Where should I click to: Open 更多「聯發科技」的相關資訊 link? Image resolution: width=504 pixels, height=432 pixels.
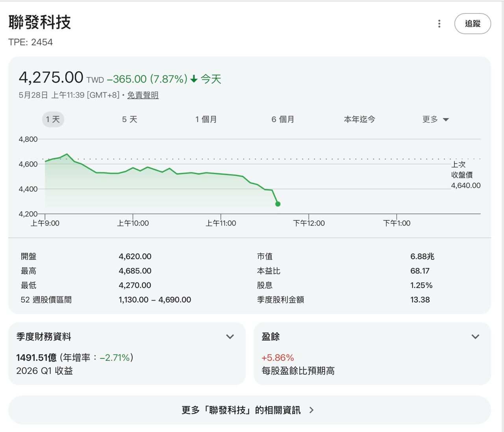pyautogui.click(x=250, y=410)
